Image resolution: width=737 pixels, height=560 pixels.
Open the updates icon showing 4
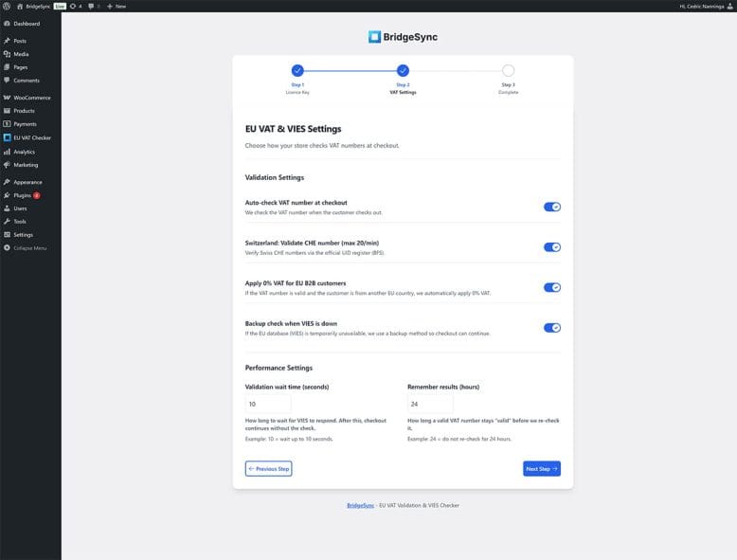(76, 6)
